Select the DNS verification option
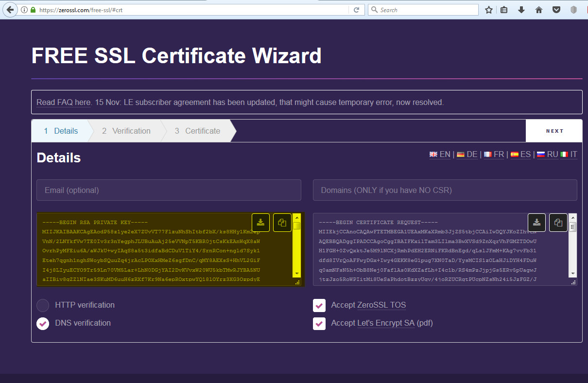This screenshot has width=588, height=383. pyautogui.click(x=43, y=323)
